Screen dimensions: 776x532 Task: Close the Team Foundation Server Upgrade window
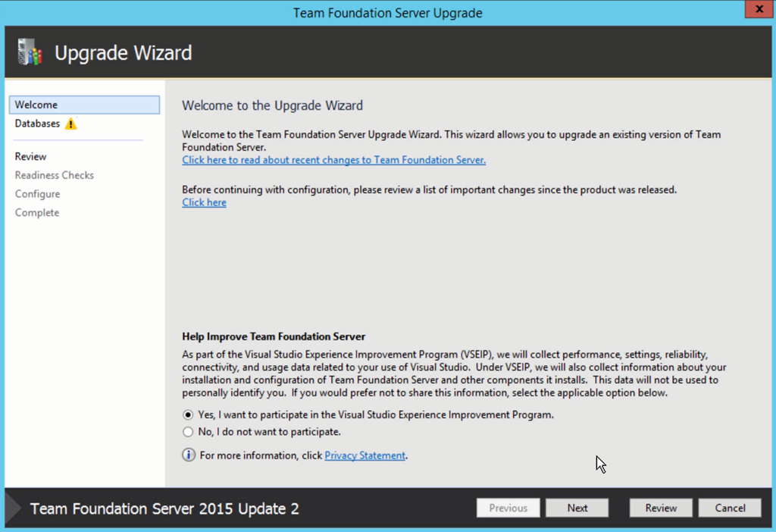[x=759, y=9]
